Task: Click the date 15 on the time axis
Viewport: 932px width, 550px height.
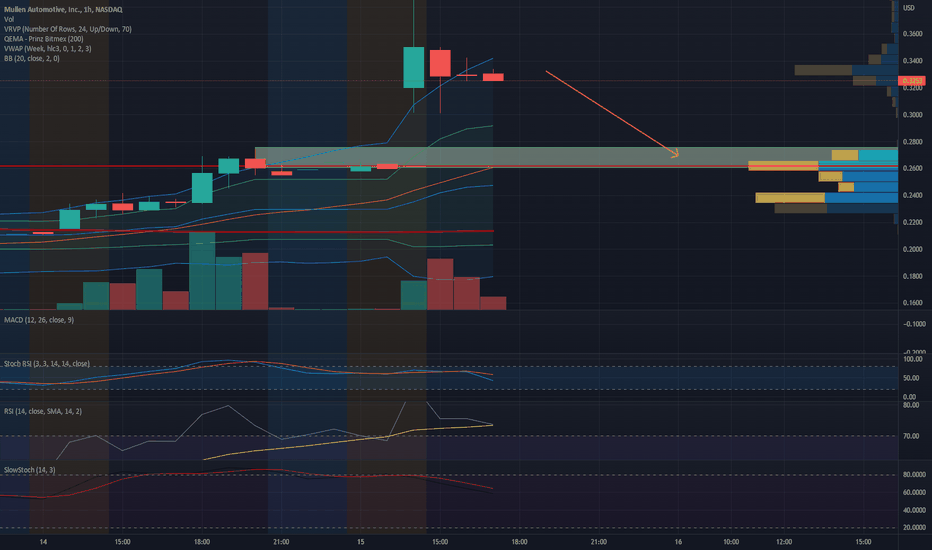Action: [x=360, y=542]
